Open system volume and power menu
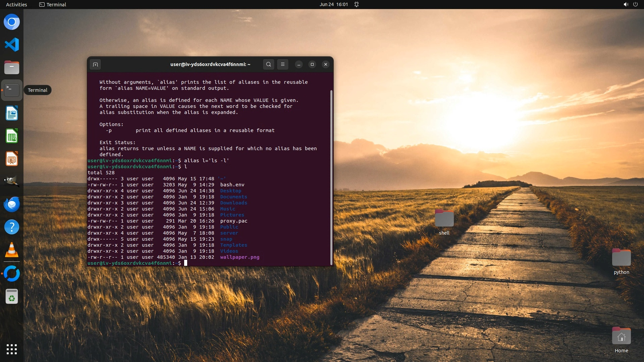The width and height of the screenshot is (644, 362). click(x=630, y=4)
